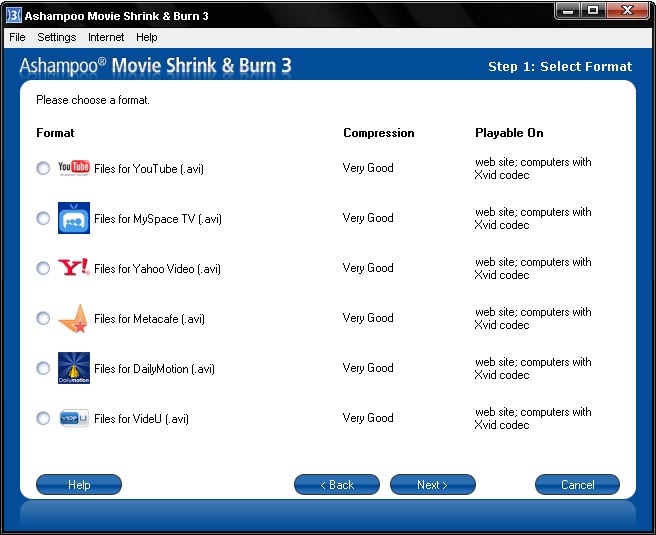The width and height of the screenshot is (656, 535).
Task: Open the Internet menu
Action: [106, 37]
